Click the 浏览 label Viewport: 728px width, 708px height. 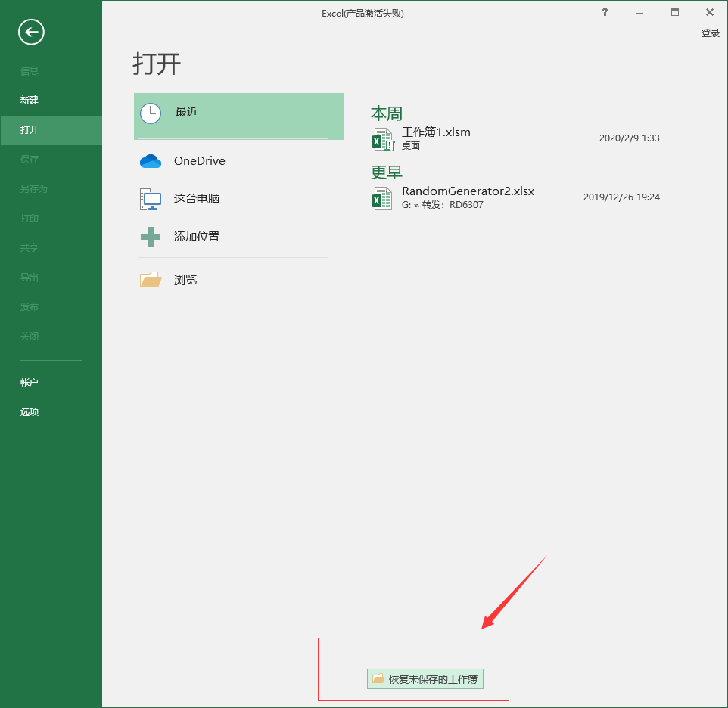(185, 280)
